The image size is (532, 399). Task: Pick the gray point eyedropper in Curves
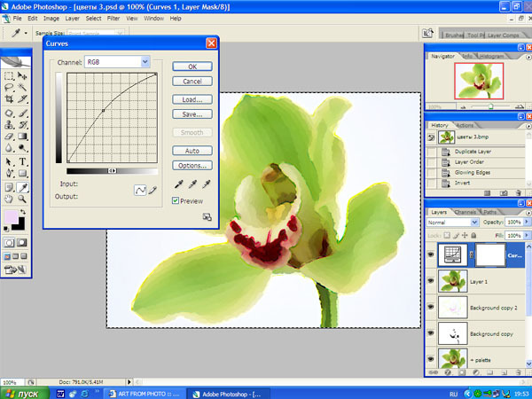pyautogui.click(x=192, y=184)
